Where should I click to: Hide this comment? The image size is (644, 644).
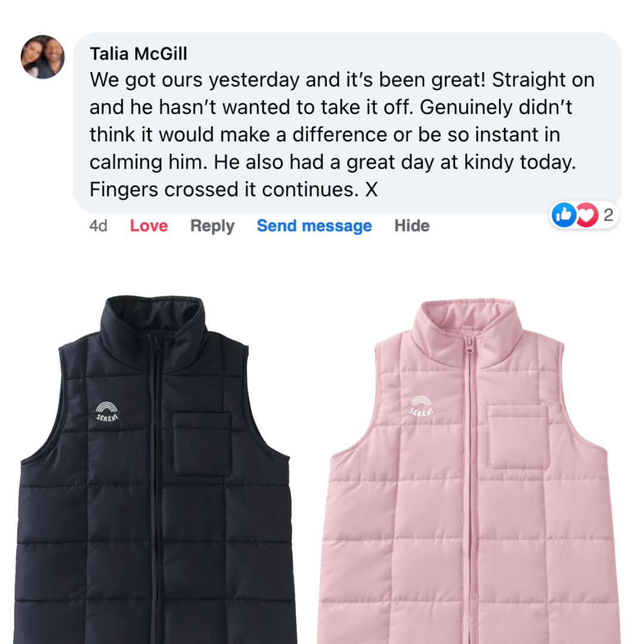tap(412, 225)
